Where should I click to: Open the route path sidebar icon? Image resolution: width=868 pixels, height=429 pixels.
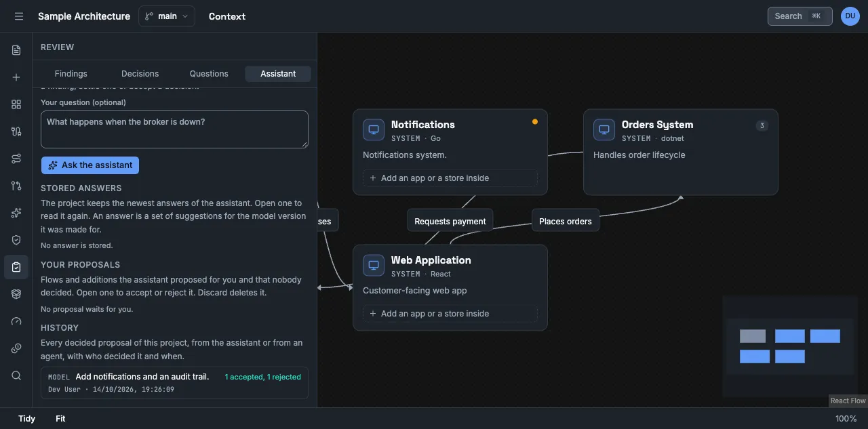click(16, 159)
